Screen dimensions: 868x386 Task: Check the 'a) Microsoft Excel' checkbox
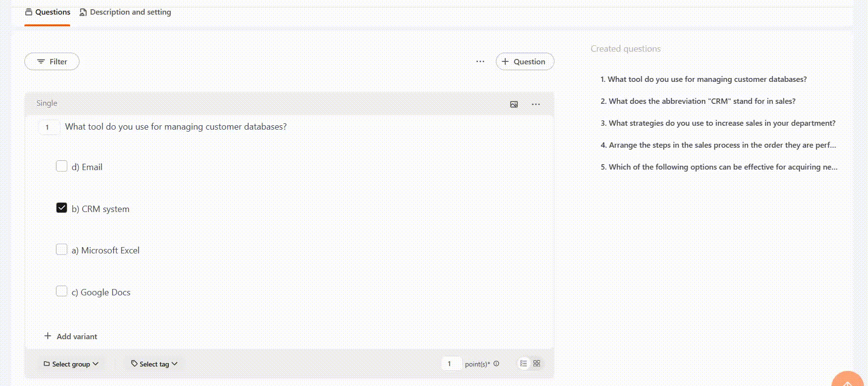61,250
